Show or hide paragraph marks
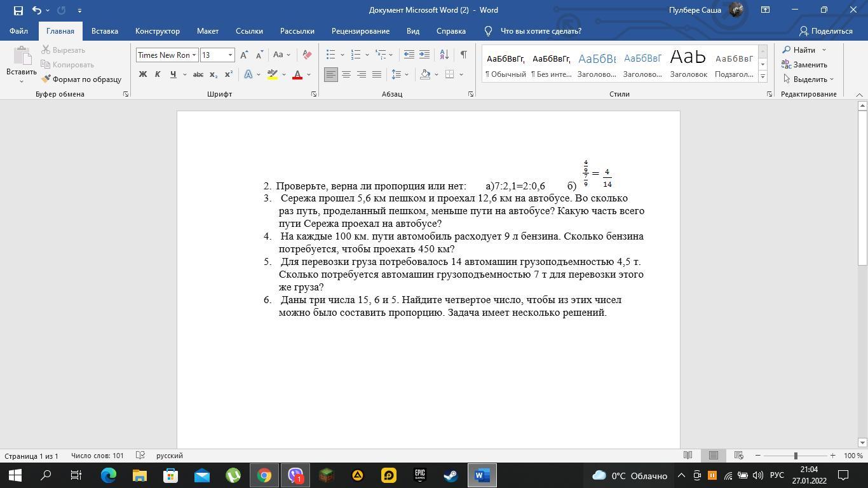Image resolution: width=868 pixels, height=488 pixels. 464,55
